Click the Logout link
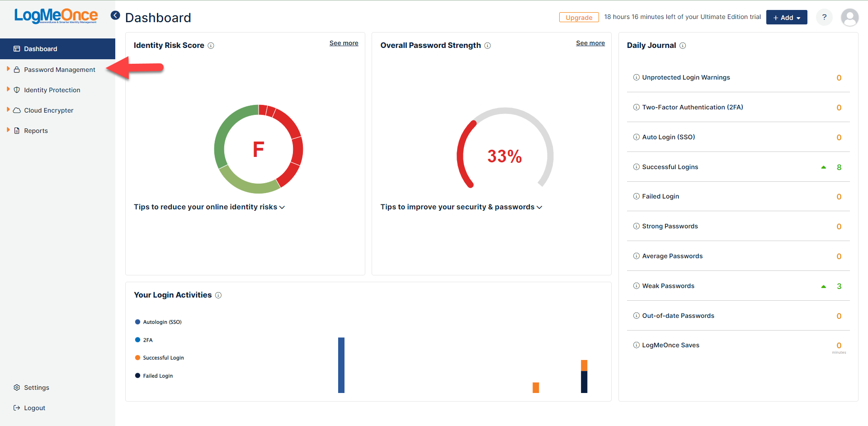The height and width of the screenshot is (426, 868). (34, 408)
